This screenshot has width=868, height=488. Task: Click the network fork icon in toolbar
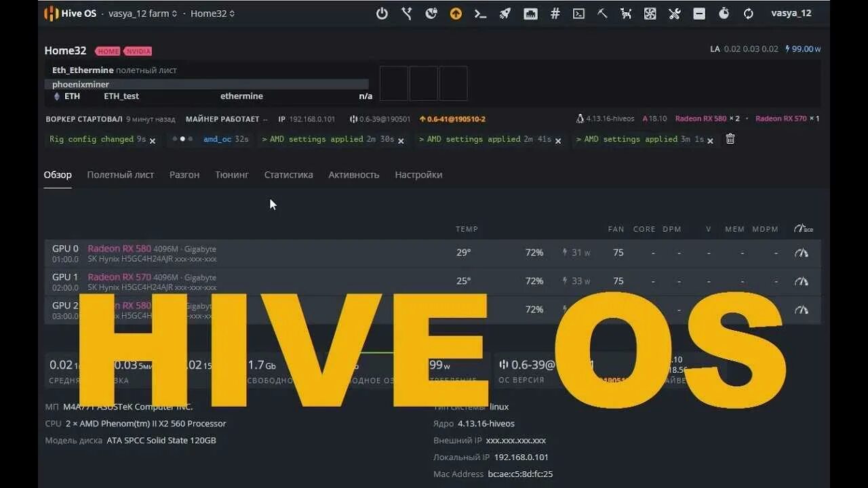click(x=407, y=14)
